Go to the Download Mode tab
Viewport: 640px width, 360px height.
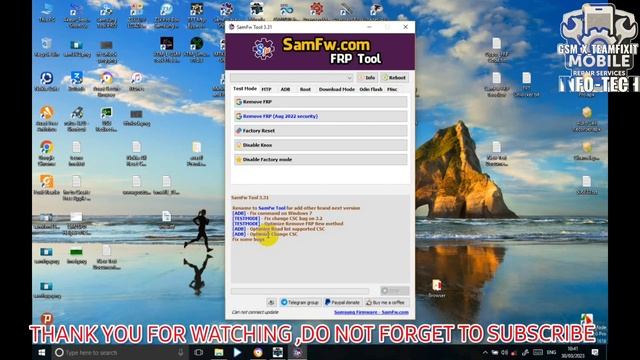pos(337,89)
